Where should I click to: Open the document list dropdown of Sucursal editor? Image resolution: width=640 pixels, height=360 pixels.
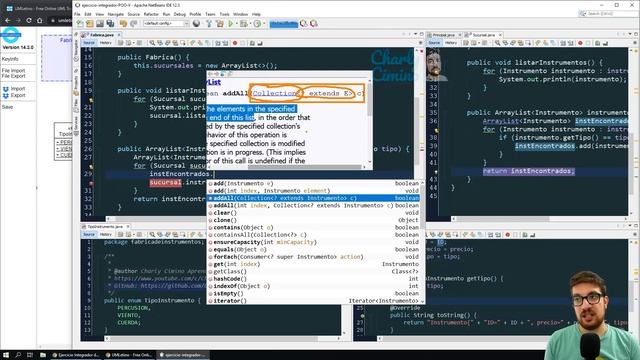[630, 34]
